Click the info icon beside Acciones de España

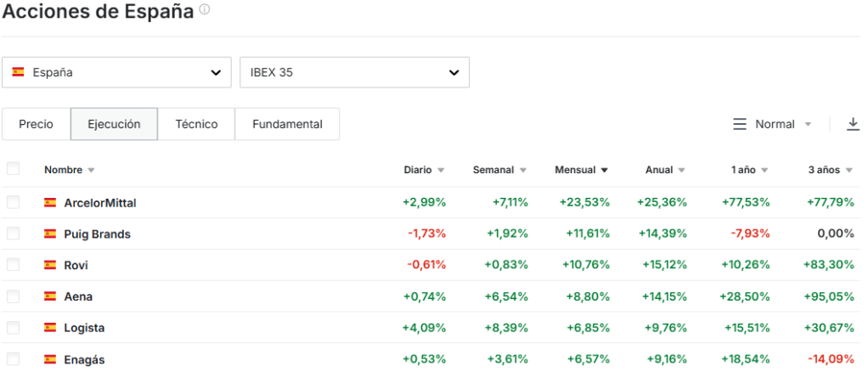[x=205, y=10]
